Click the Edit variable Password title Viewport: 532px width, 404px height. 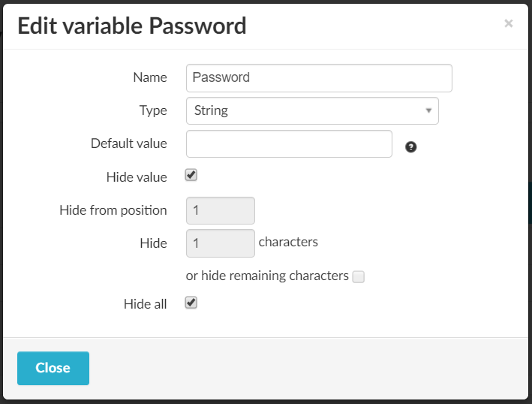(x=132, y=26)
